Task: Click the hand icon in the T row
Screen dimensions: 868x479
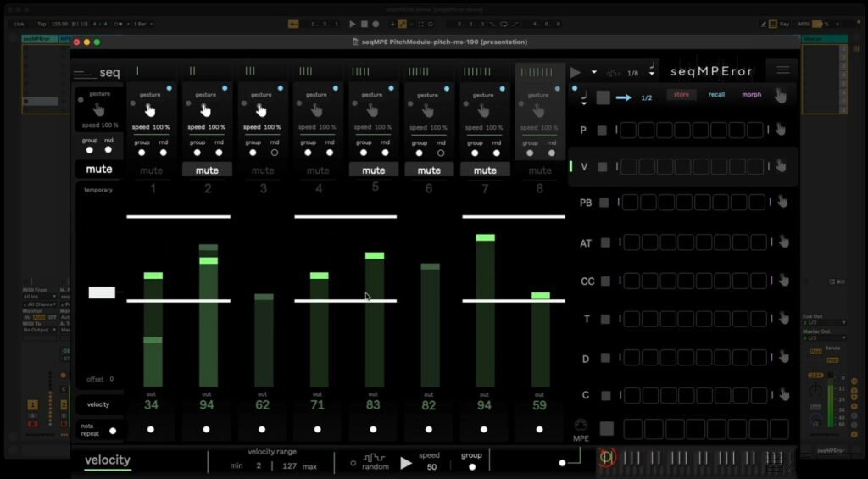Action: click(x=783, y=318)
